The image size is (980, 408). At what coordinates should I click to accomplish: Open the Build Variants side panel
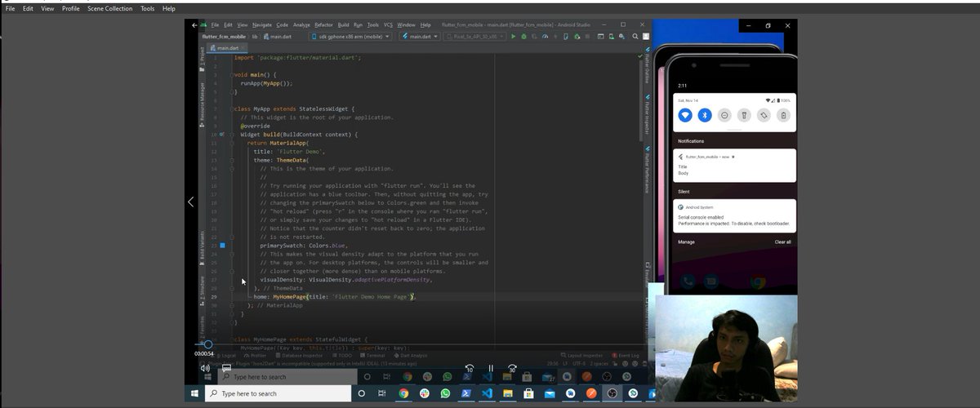(x=203, y=246)
